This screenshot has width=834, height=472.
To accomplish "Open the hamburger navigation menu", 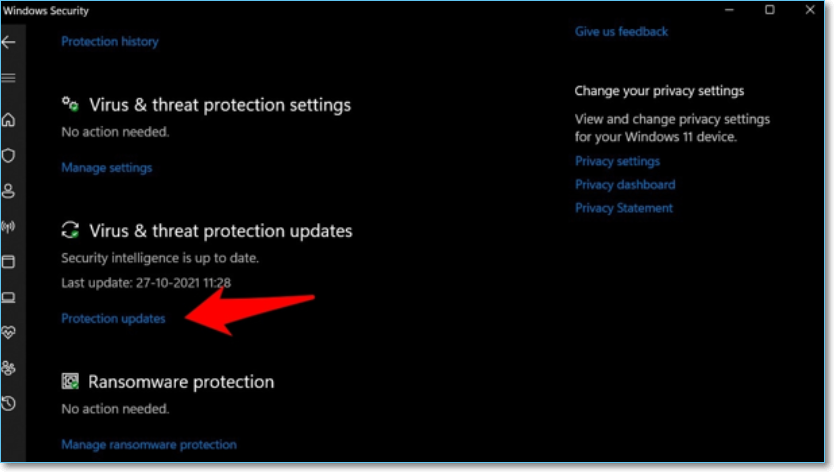I will pos(9,78).
